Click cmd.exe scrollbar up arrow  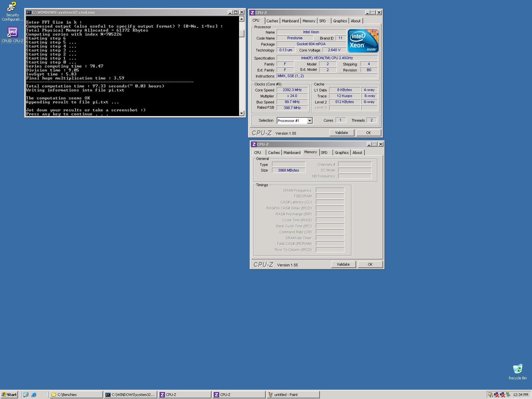coord(242,19)
